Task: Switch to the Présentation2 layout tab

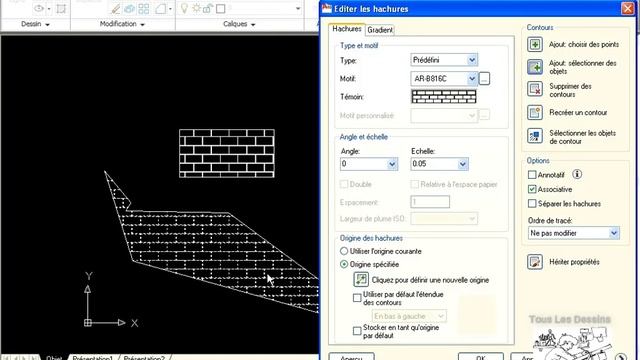Action: (144, 357)
